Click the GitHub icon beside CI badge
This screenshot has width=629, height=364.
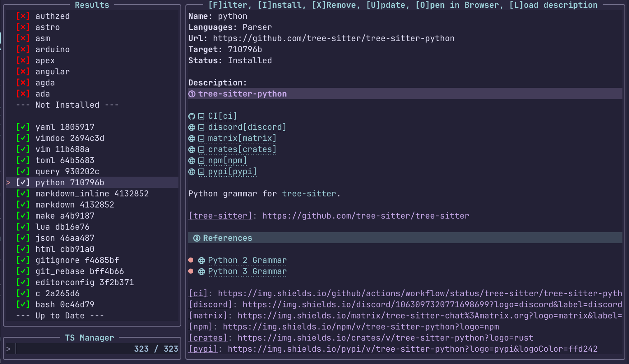point(192,116)
